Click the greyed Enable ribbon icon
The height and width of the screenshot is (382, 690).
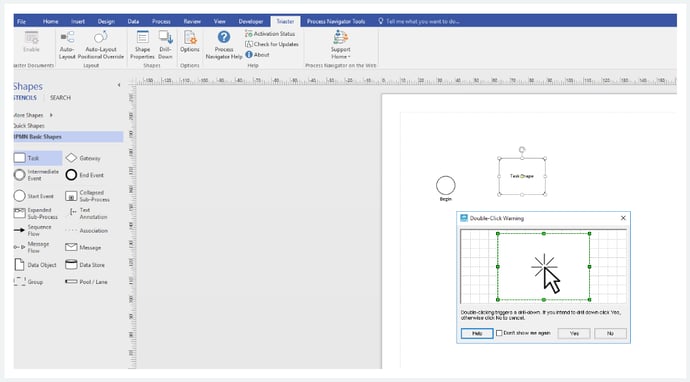point(31,42)
